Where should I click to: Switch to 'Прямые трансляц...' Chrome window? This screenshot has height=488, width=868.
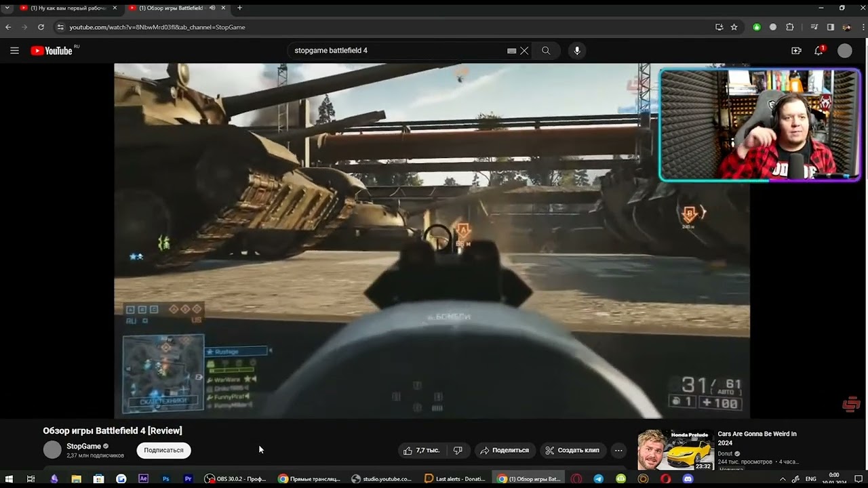[x=309, y=479]
